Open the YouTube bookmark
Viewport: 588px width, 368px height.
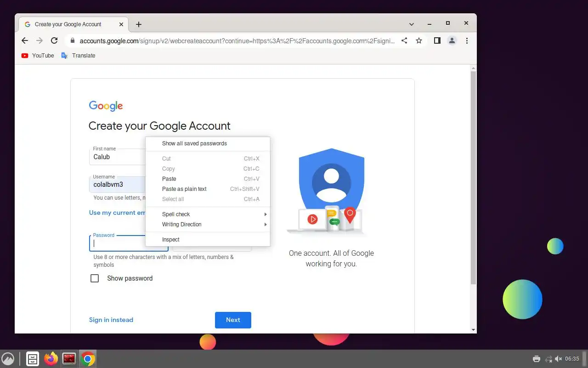coord(38,56)
